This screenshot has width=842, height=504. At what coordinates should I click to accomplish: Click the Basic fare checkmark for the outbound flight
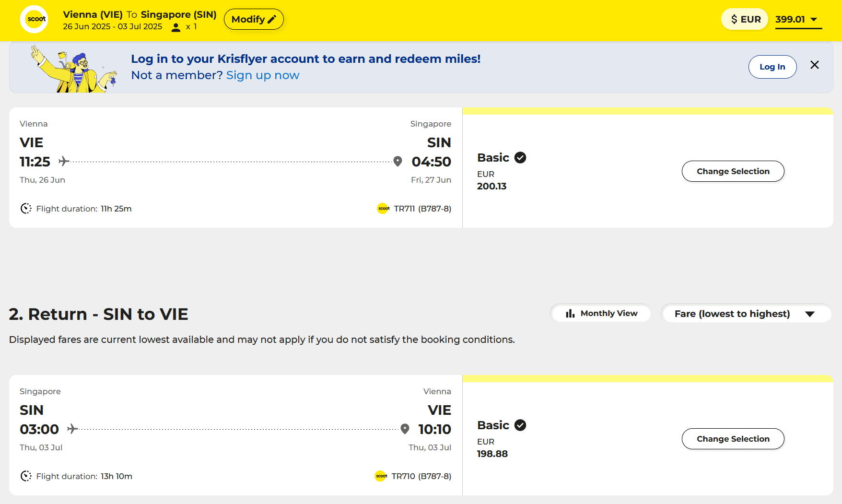[x=520, y=157]
